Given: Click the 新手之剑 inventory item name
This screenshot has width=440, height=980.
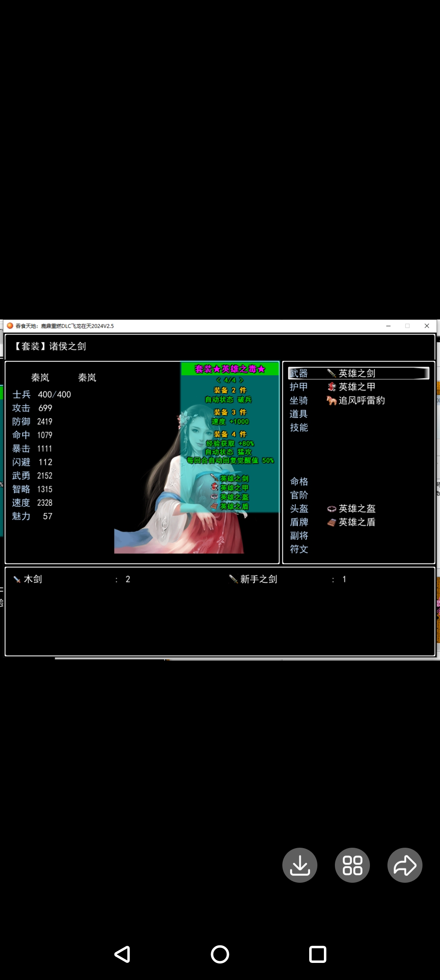Looking at the screenshot, I should [259, 579].
